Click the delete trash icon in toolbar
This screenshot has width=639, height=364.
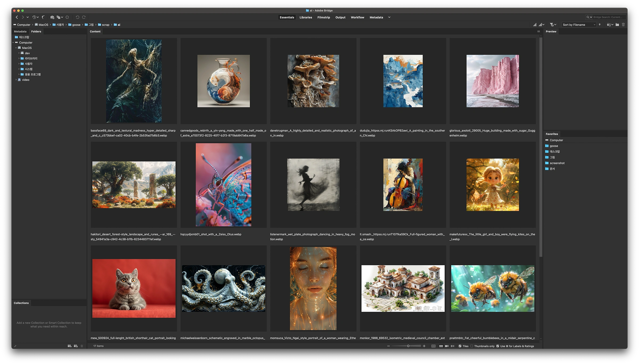click(623, 25)
